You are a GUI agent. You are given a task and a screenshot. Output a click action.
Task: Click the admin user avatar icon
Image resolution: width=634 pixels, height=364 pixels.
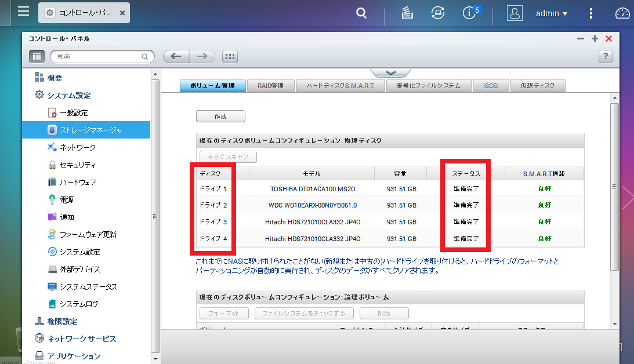[515, 13]
